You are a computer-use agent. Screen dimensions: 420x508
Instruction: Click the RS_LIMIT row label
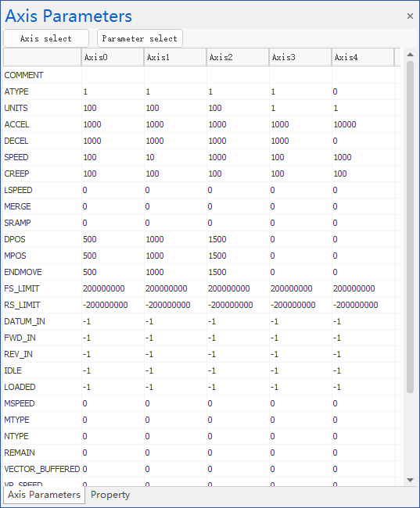[x=22, y=305]
